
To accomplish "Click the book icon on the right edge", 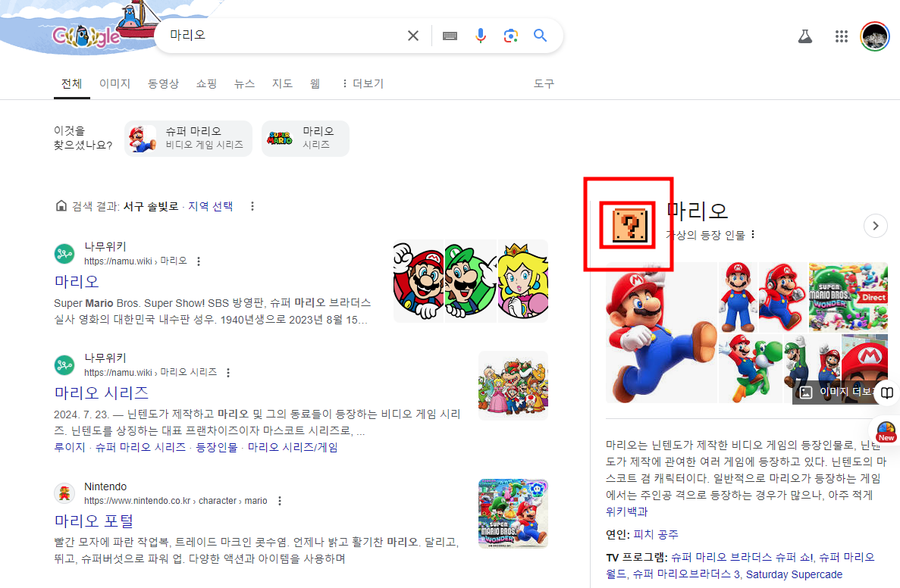I will [887, 393].
